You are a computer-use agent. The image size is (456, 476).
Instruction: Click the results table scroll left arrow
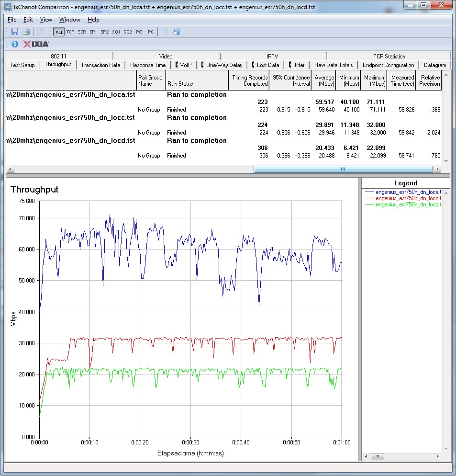10,169
